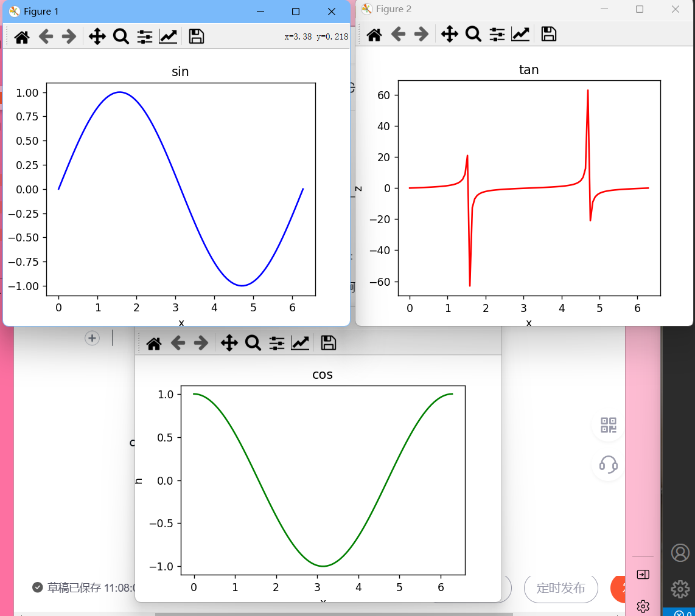Image resolution: width=695 pixels, height=616 pixels.
Task: Toggle Pan mode in the Figure 1 toolbar
Action: point(97,36)
